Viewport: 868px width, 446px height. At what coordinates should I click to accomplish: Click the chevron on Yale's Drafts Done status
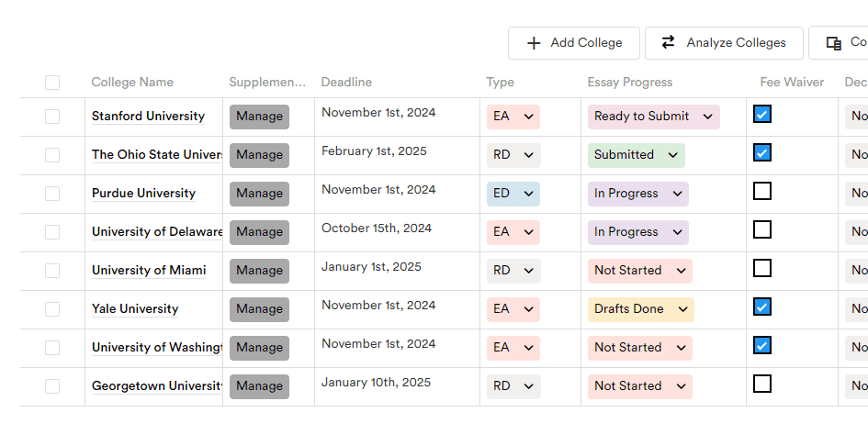[682, 309]
